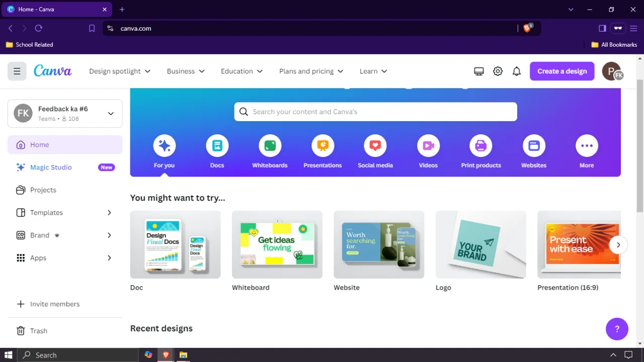This screenshot has height=362, width=644.
Task: Open the Logo design thumbnail
Action: click(x=481, y=244)
